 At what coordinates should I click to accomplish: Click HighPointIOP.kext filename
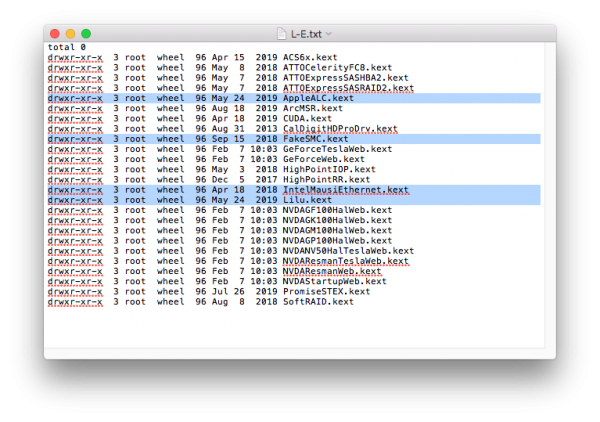coord(329,169)
